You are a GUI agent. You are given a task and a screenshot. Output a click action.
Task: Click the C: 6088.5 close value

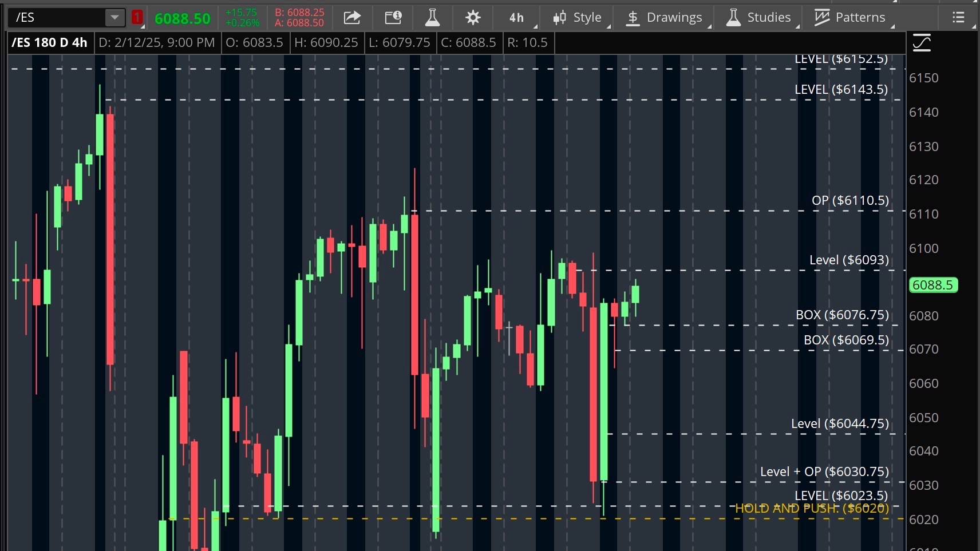point(469,42)
